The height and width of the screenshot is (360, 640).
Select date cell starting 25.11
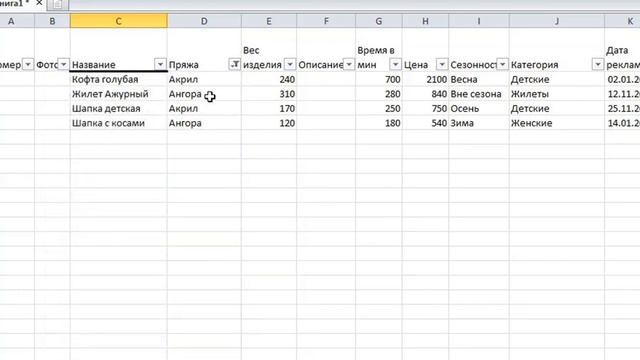click(x=622, y=109)
